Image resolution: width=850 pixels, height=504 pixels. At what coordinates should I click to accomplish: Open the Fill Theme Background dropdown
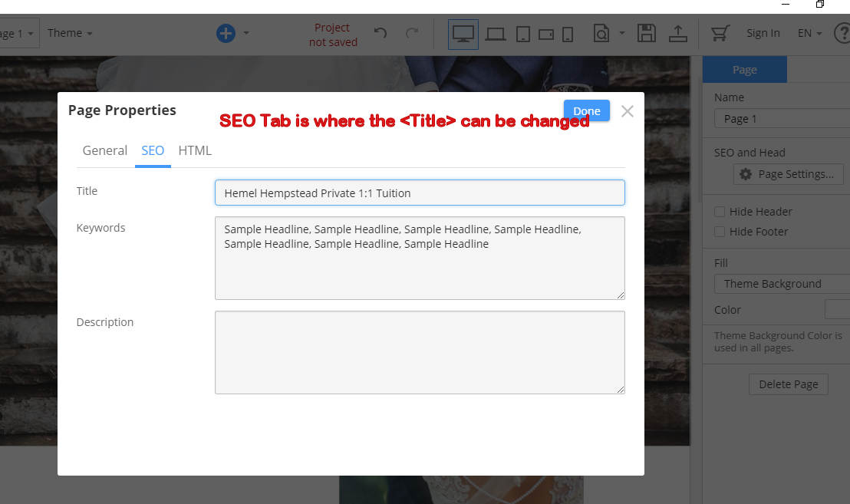tap(782, 284)
